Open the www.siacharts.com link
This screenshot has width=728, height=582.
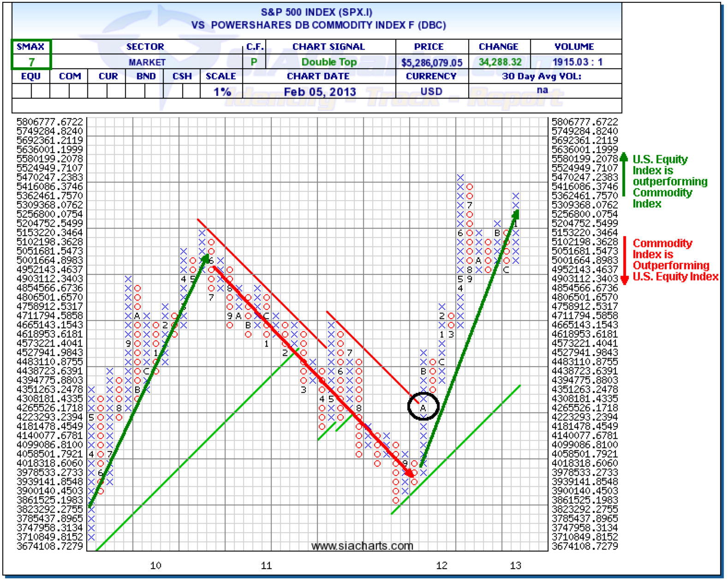(x=362, y=546)
